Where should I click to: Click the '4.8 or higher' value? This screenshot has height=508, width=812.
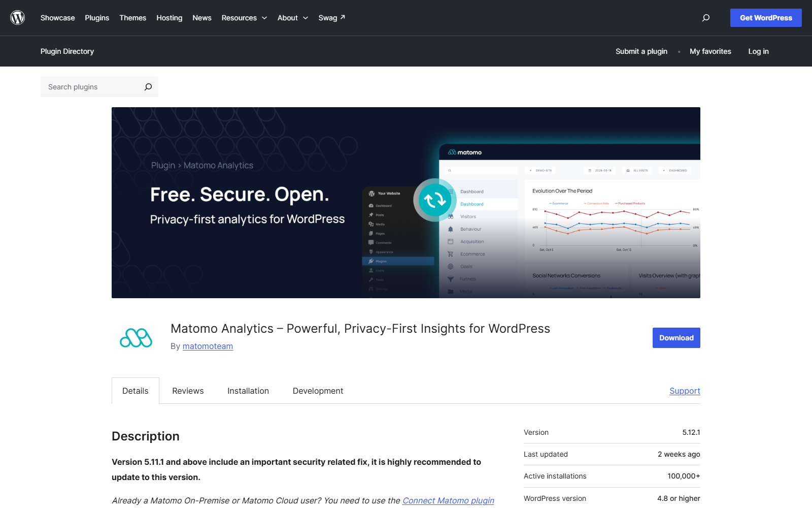coord(679,498)
